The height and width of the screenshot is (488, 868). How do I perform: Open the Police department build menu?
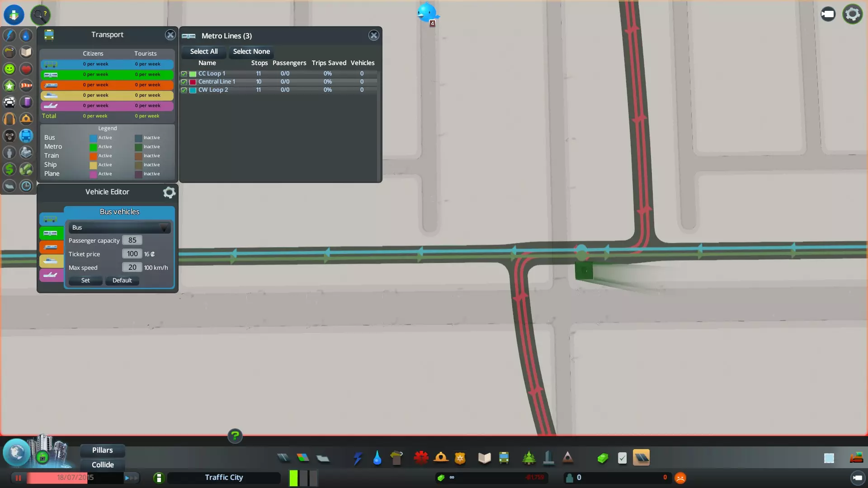point(460,458)
